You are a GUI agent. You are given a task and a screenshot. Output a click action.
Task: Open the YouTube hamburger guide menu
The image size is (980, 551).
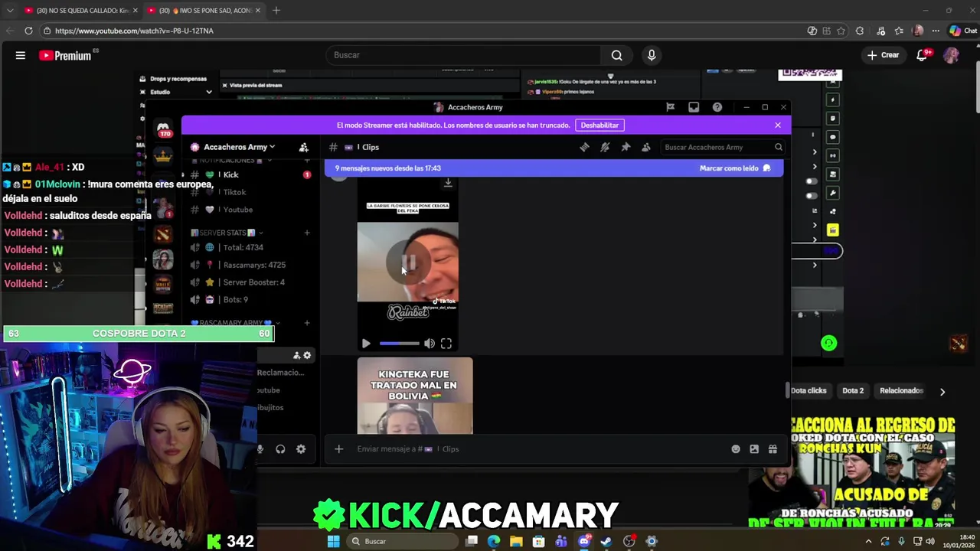[21, 55]
